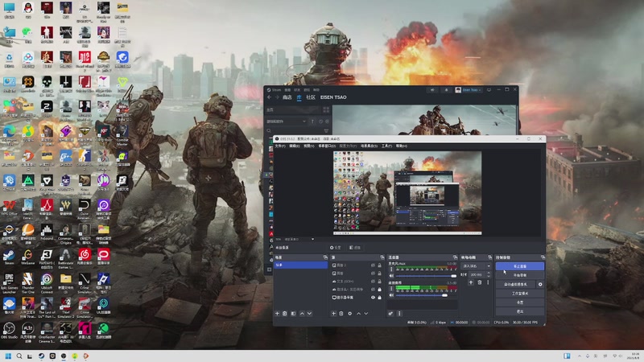Move the selected scene up in Scenes panel

coord(302,314)
